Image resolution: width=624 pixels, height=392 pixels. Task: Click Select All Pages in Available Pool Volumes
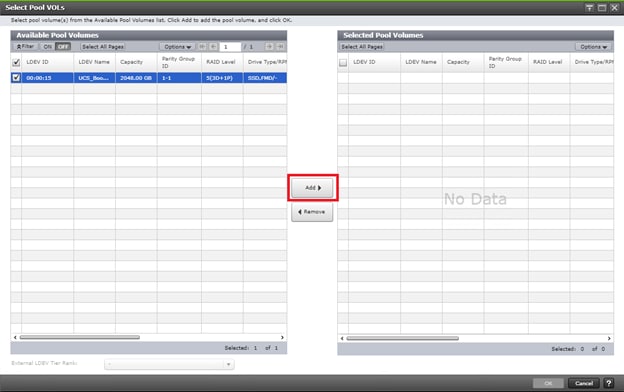click(x=103, y=47)
